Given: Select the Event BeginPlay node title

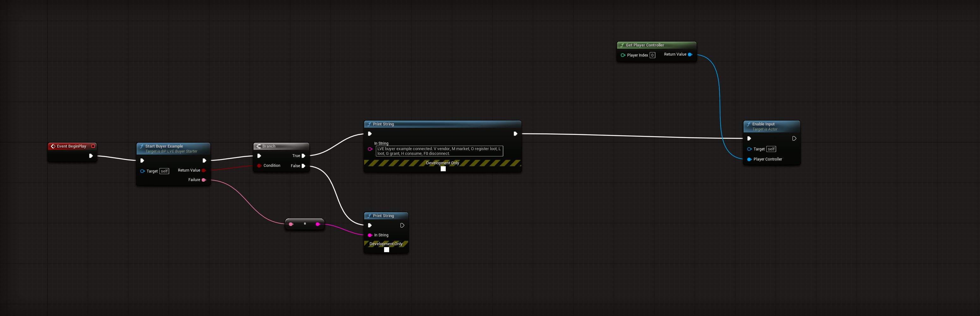Looking at the screenshot, I should (x=71, y=146).
